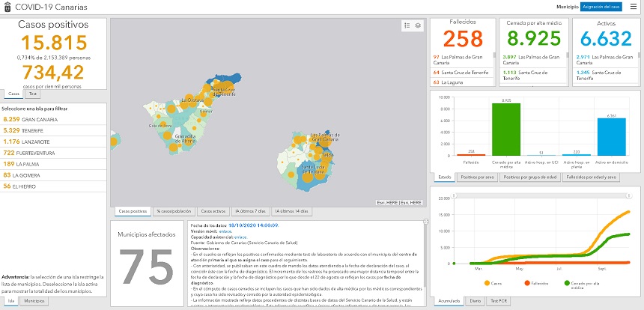Open the Asignación del caso selector

point(601,7)
